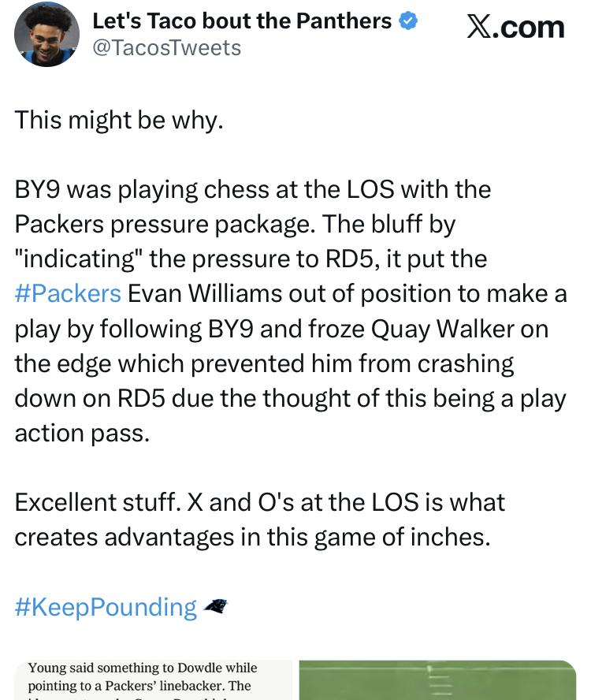Viewport: 591px width, 700px height.
Task: Open the @TacosTweets handle
Action: coord(166,48)
